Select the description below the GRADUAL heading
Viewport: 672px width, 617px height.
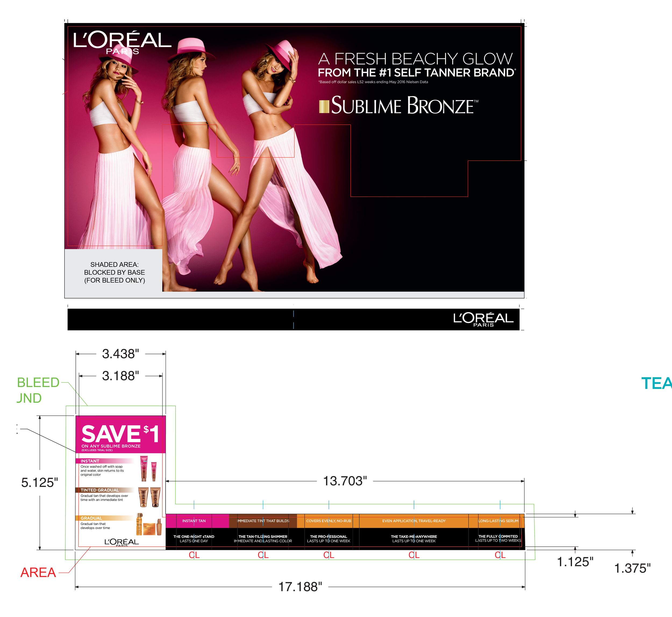pos(95,526)
